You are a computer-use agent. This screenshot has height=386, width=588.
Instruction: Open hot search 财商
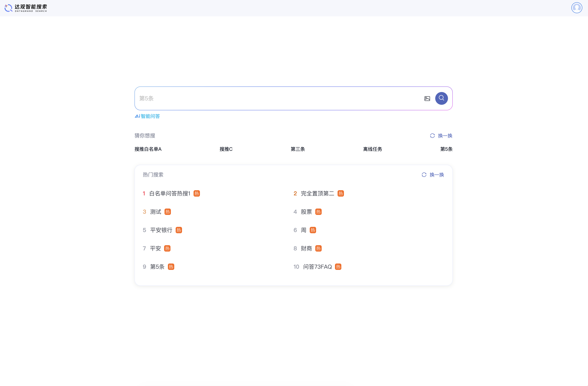click(x=306, y=248)
